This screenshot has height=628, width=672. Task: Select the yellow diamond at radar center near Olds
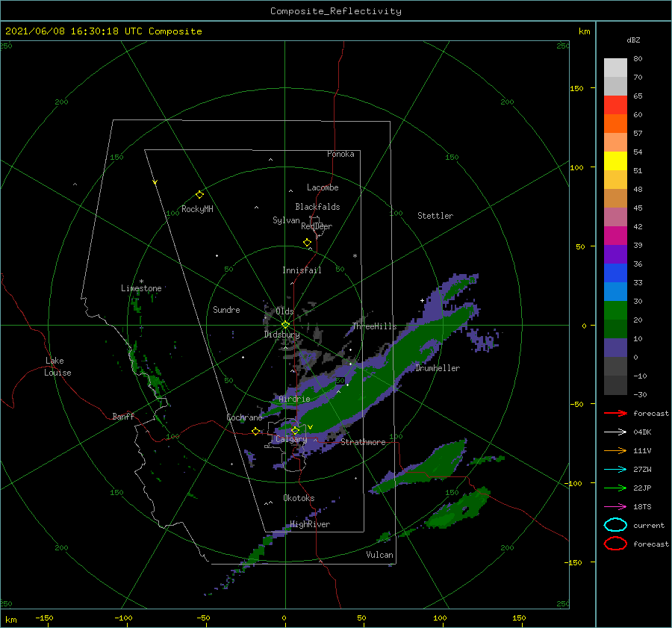[x=285, y=325]
